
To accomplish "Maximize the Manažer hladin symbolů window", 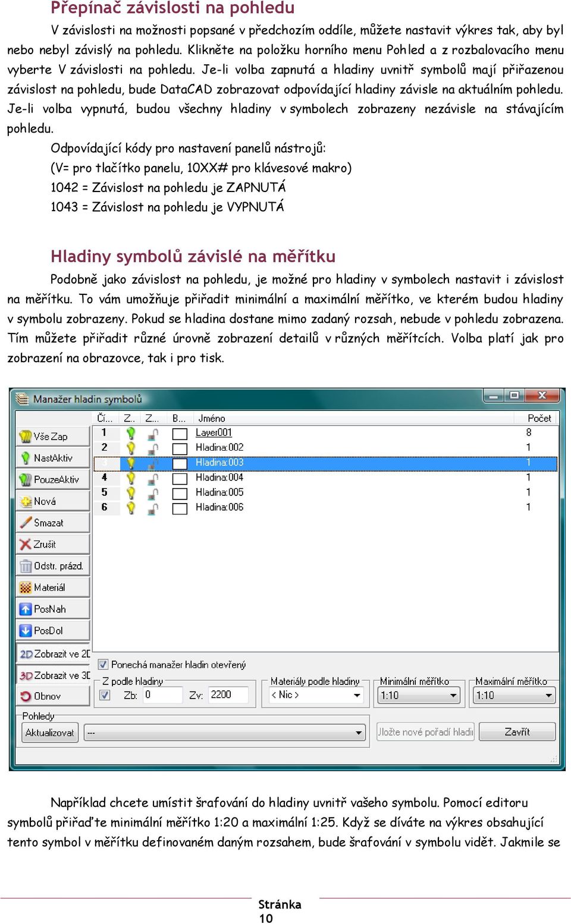I will 514,395.
